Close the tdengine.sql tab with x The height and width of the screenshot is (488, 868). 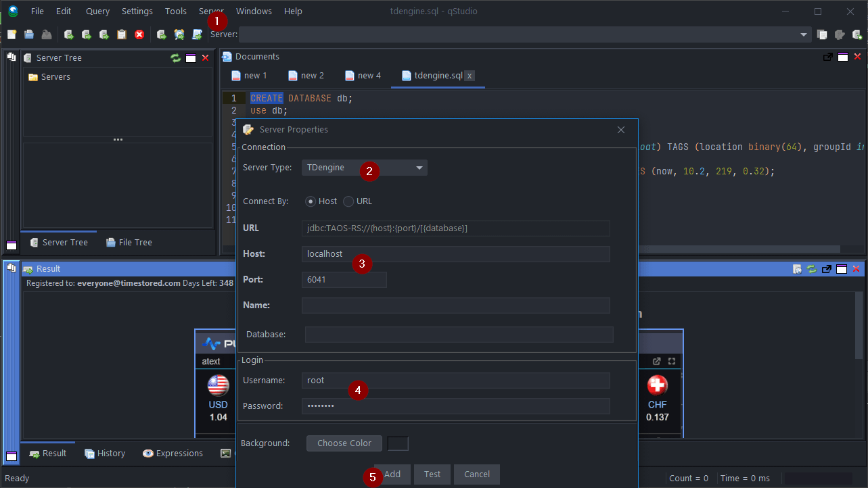coord(470,76)
